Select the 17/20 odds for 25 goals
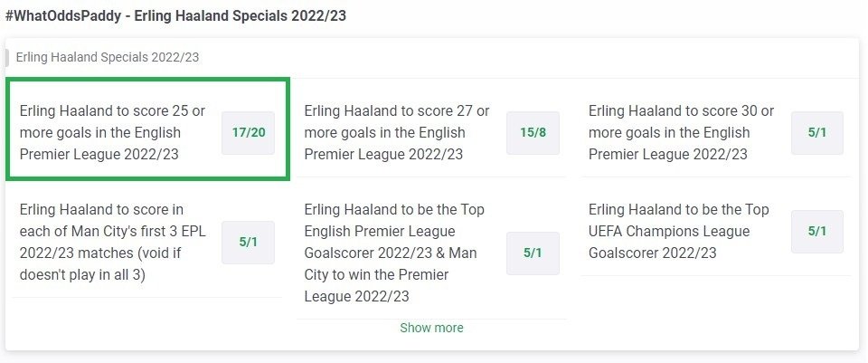 [x=248, y=132]
